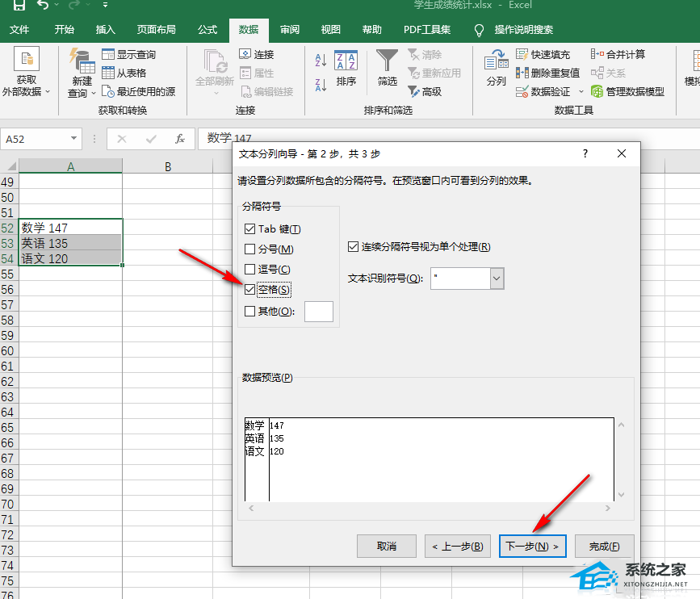Image resolution: width=700 pixels, height=599 pixels.
Task: Expand the Name Box dropdown arrow
Action: click(x=74, y=139)
